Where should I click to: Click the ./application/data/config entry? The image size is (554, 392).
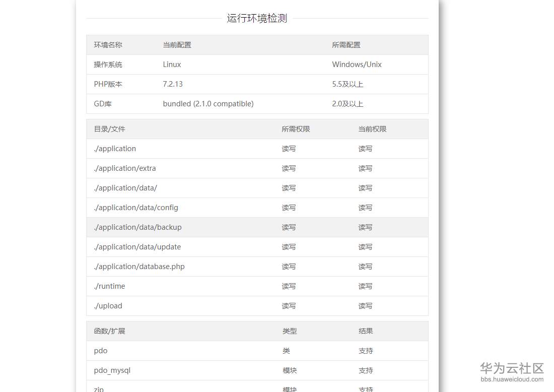[x=136, y=208]
